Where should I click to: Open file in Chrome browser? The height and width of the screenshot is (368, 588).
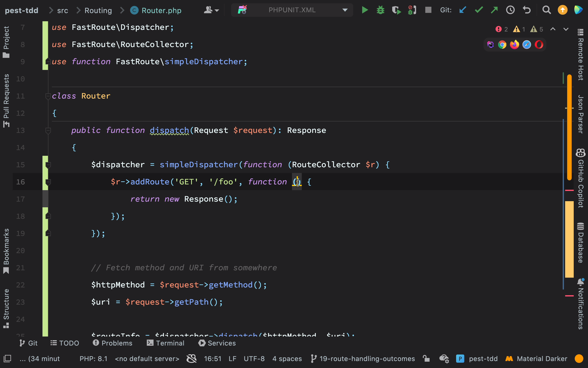coord(502,45)
